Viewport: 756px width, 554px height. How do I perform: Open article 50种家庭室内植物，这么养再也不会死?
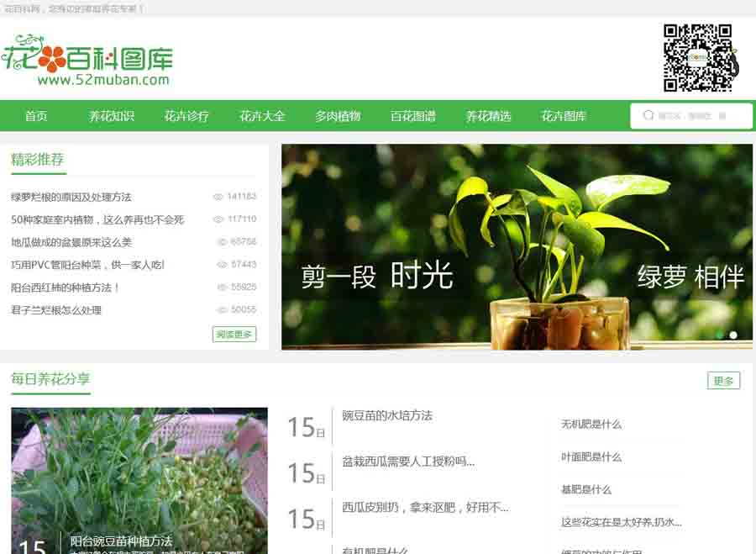97,219
